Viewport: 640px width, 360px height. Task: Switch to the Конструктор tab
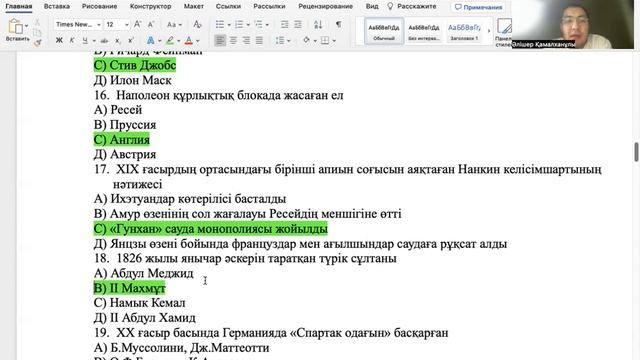coord(151,7)
